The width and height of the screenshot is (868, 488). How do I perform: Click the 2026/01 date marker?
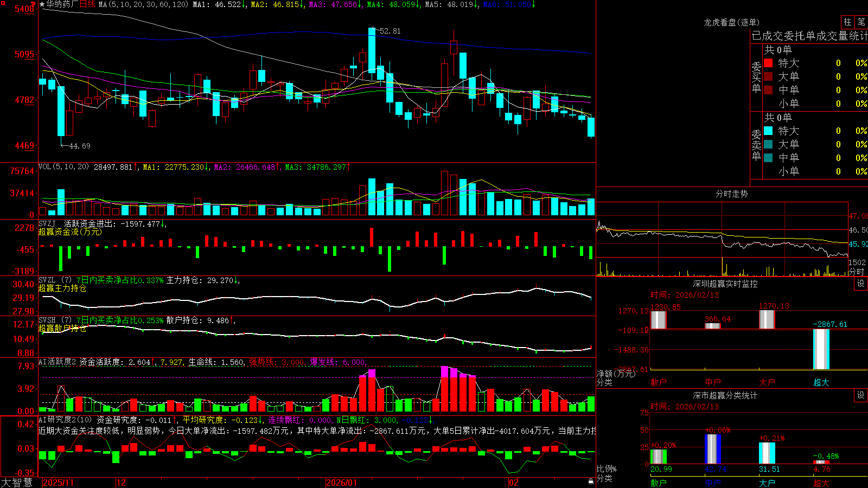pyautogui.click(x=341, y=483)
